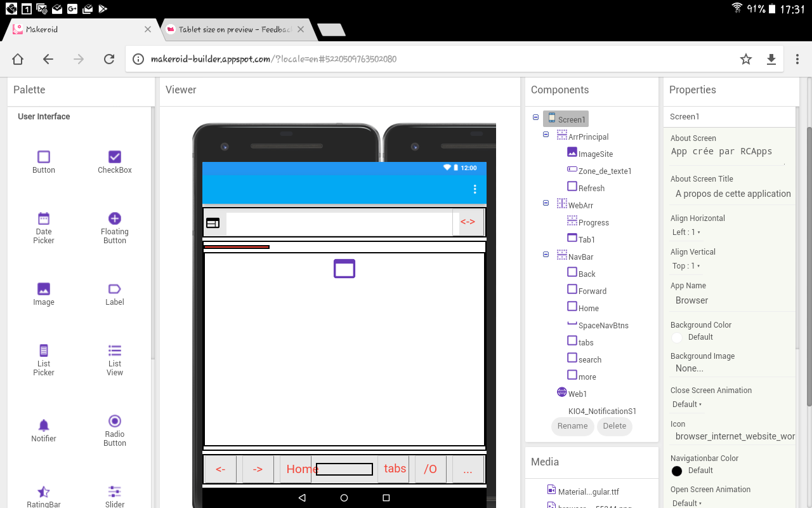The height and width of the screenshot is (508, 812).
Task: Go back with the browser back arrow
Action: pyautogui.click(x=48, y=59)
